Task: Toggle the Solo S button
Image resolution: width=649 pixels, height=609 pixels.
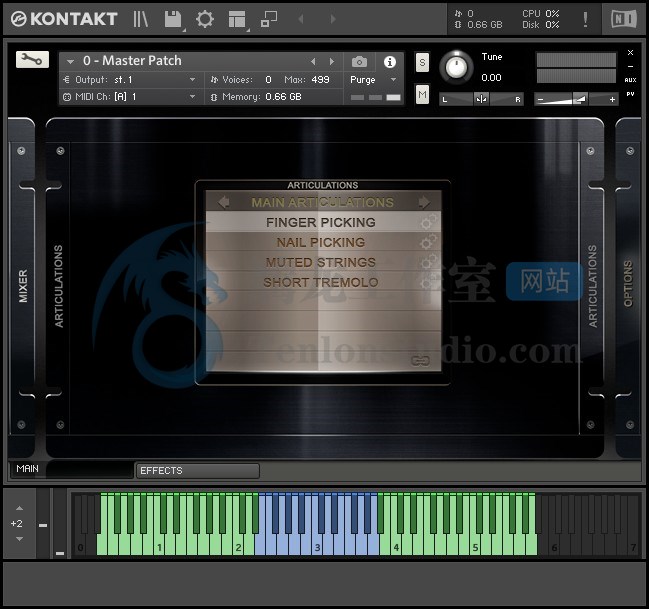Action: (x=422, y=63)
